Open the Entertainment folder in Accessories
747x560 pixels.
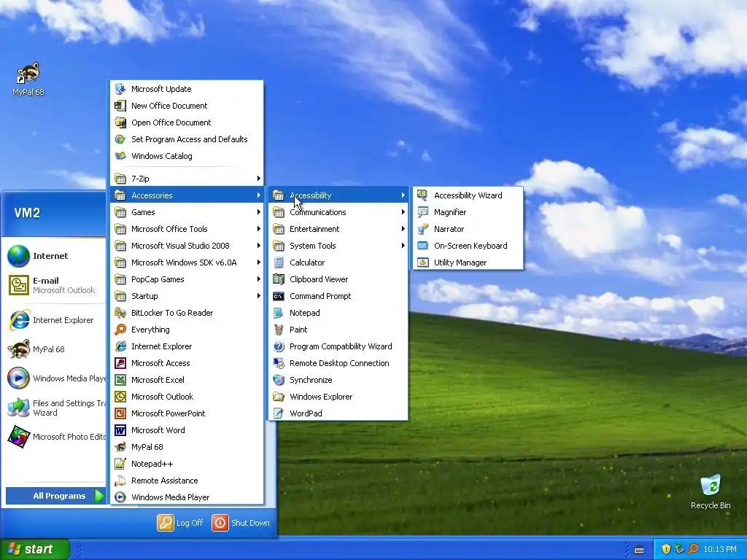click(338, 229)
